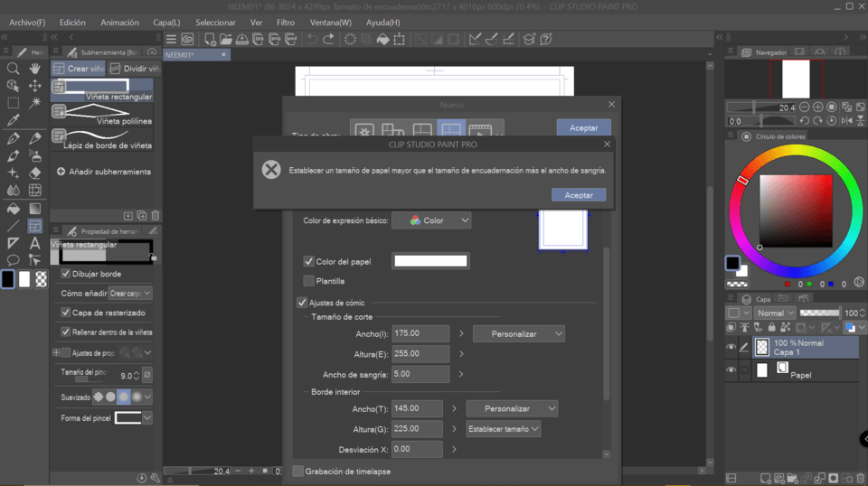Toggle the Ajustes de cómic checkbox
The width and height of the screenshot is (868, 486).
[x=302, y=303]
